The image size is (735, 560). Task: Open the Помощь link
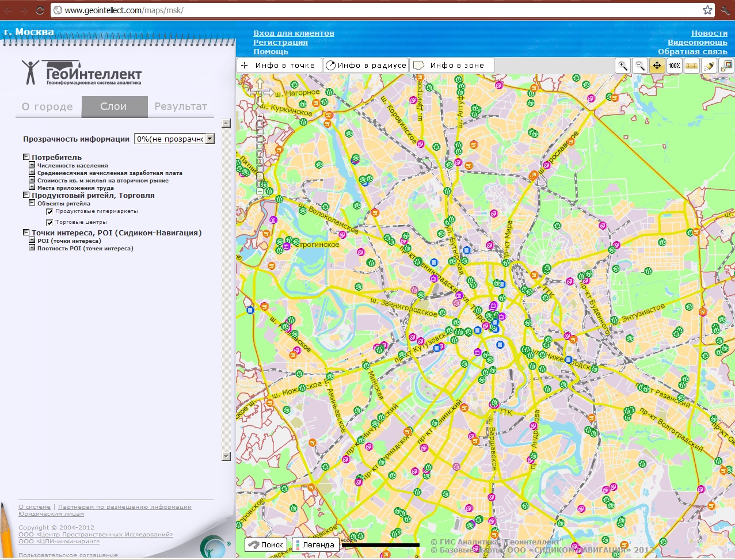click(x=271, y=52)
